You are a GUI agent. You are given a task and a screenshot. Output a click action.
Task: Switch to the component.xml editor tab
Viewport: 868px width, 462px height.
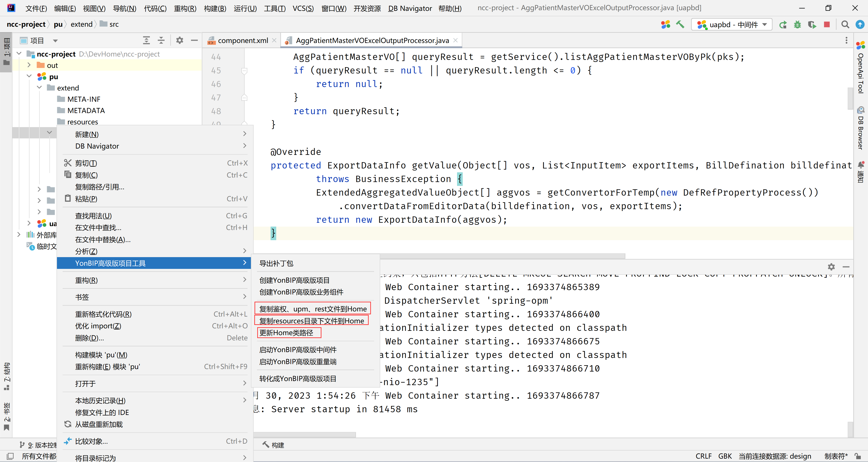[x=243, y=40]
